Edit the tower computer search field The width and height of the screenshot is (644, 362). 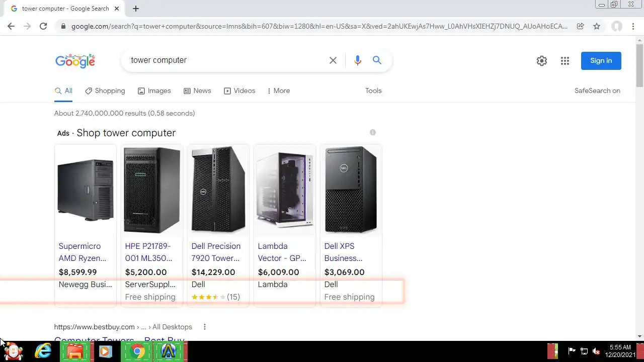(x=226, y=60)
